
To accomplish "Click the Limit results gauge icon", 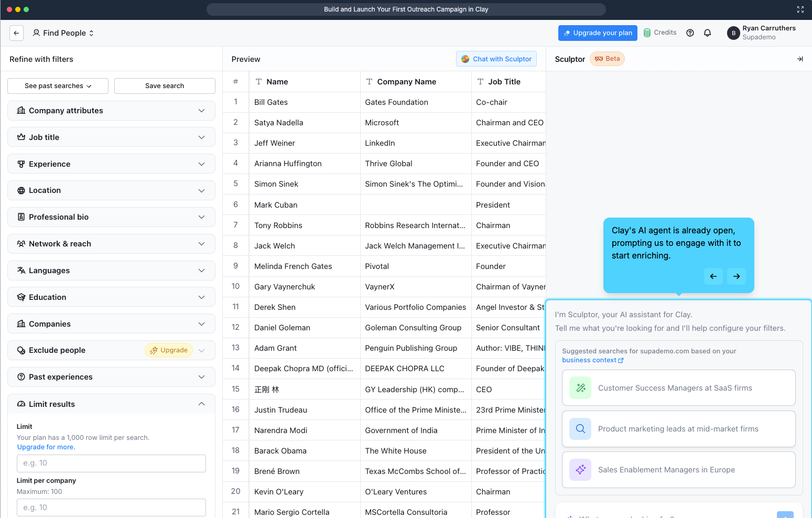I will 21,404.
